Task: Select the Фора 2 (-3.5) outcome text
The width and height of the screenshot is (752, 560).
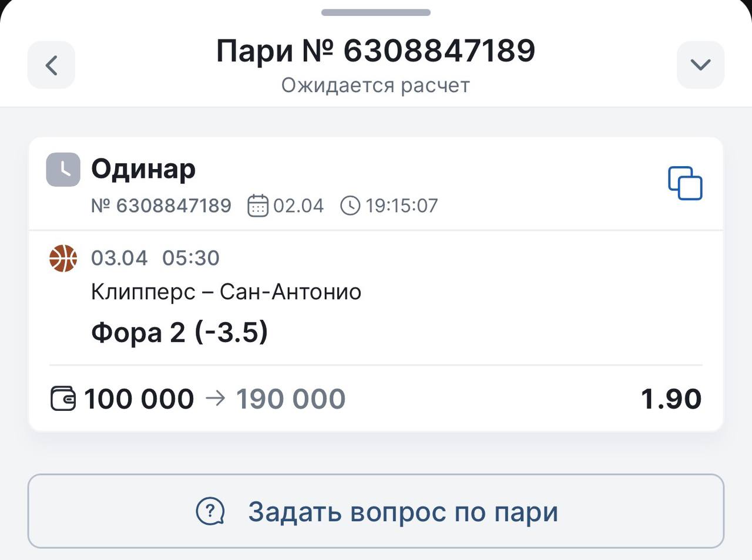Action: tap(180, 332)
